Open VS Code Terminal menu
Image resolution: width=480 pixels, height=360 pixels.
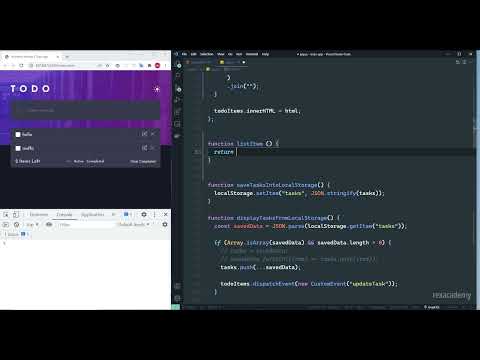pyautogui.click(x=252, y=54)
